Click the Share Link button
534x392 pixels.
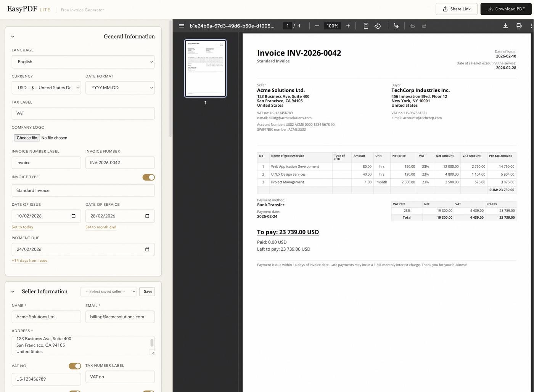tap(456, 9)
